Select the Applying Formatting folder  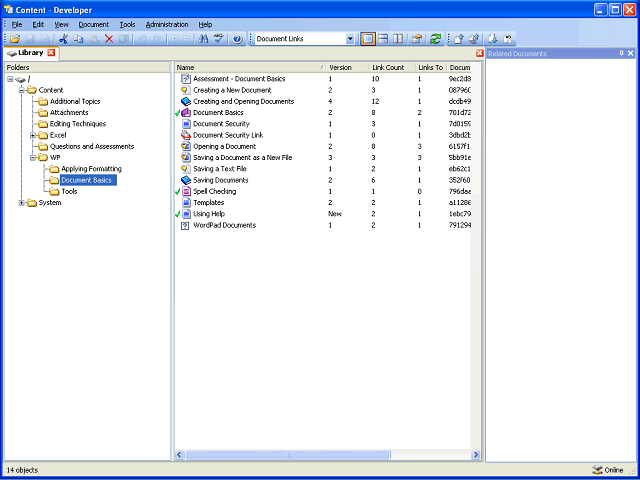click(91, 169)
